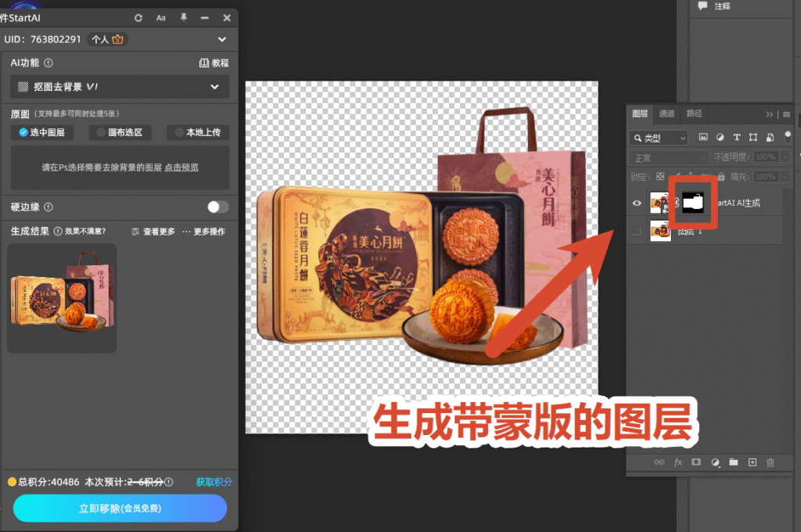Create a new layer group folder

(x=734, y=462)
